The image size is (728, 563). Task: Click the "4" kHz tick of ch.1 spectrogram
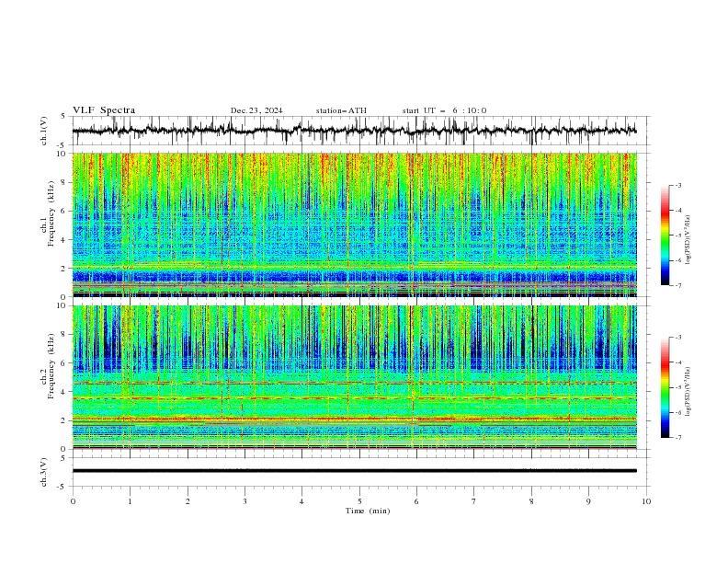pyautogui.click(x=65, y=240)
